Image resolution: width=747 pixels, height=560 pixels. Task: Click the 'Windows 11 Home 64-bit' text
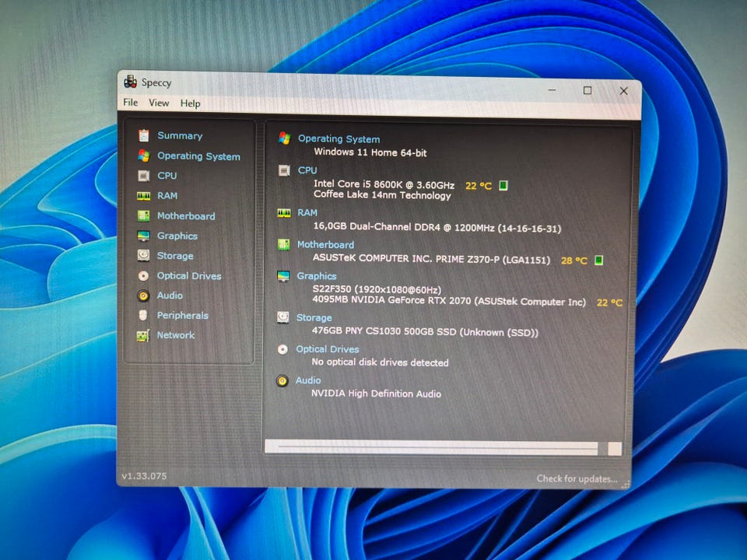(370, 152)
